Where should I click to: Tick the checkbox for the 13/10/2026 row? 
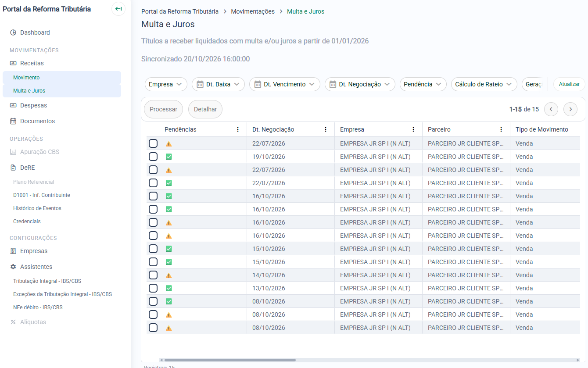click(x=153, y=288)
